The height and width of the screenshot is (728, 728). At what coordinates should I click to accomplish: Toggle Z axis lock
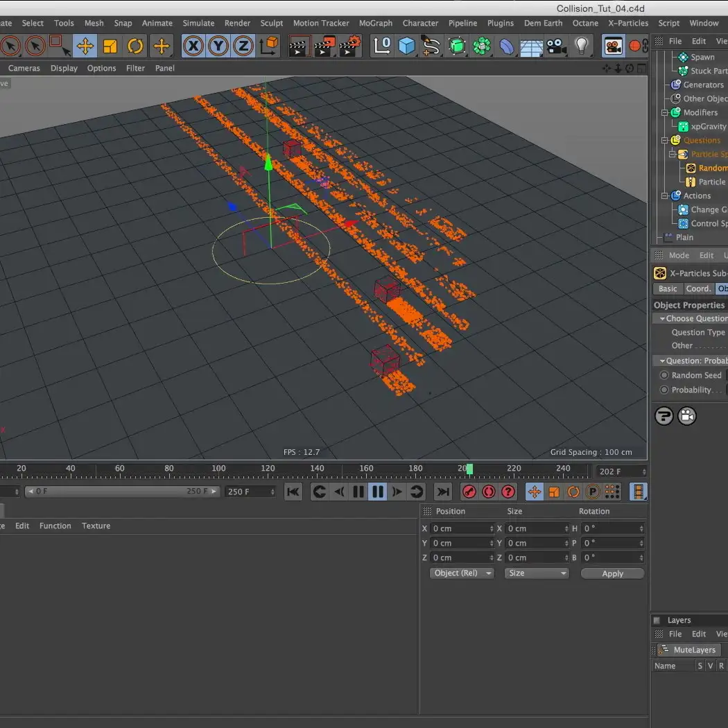[x=243, y=46]
